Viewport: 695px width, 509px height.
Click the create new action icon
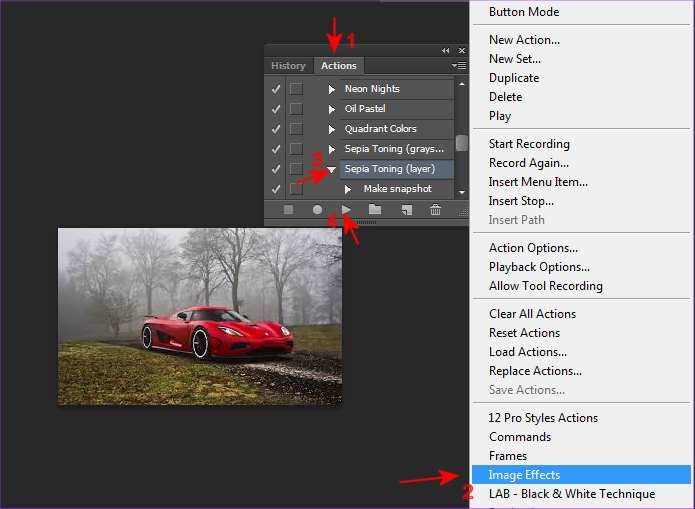(x=406, y=210)
